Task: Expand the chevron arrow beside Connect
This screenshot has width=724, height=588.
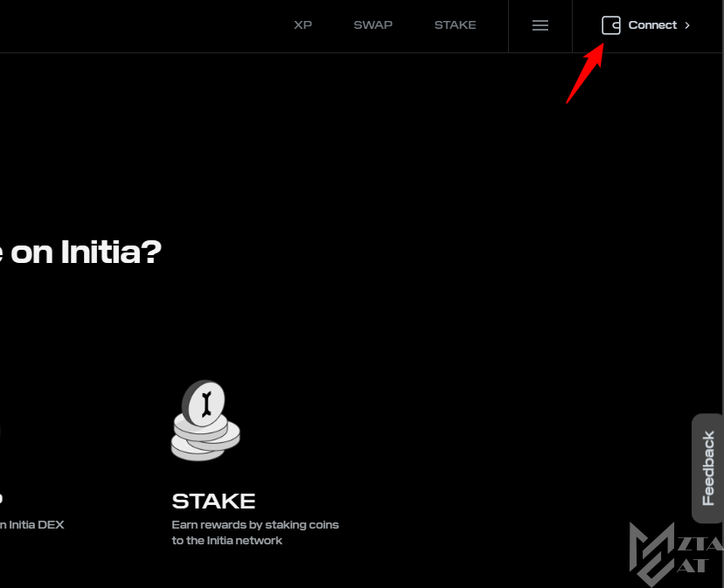Action: point(687,25)
